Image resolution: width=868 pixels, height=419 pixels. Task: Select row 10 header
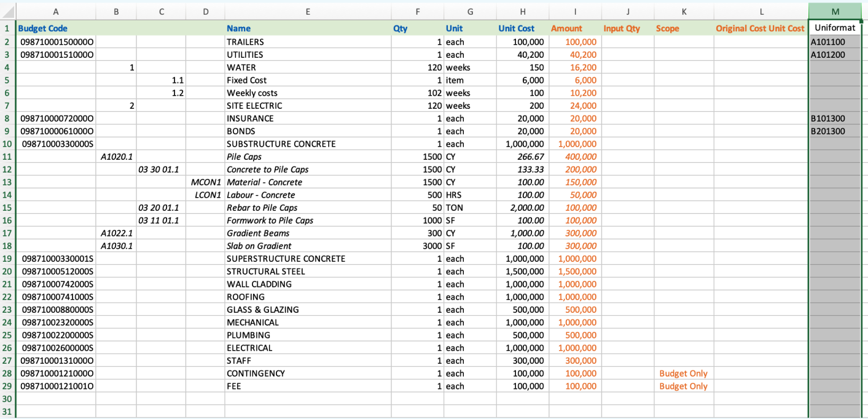(x=7, y=144)
